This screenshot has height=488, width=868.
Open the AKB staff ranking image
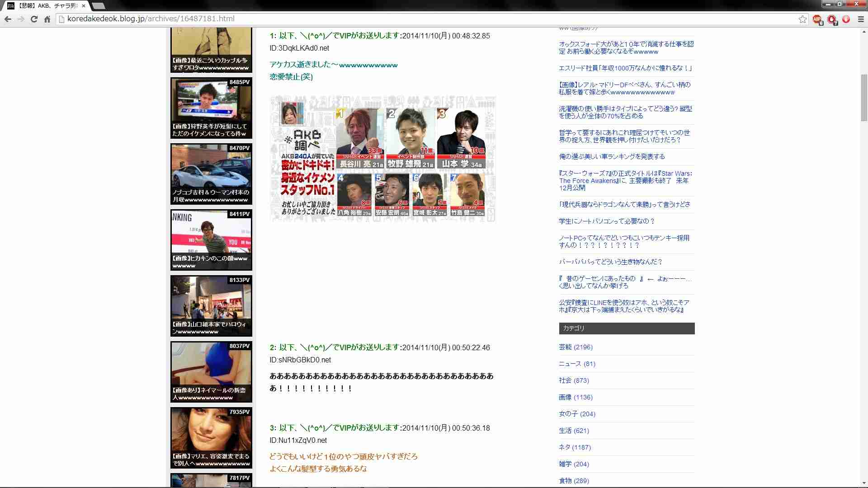pos(382,159)
